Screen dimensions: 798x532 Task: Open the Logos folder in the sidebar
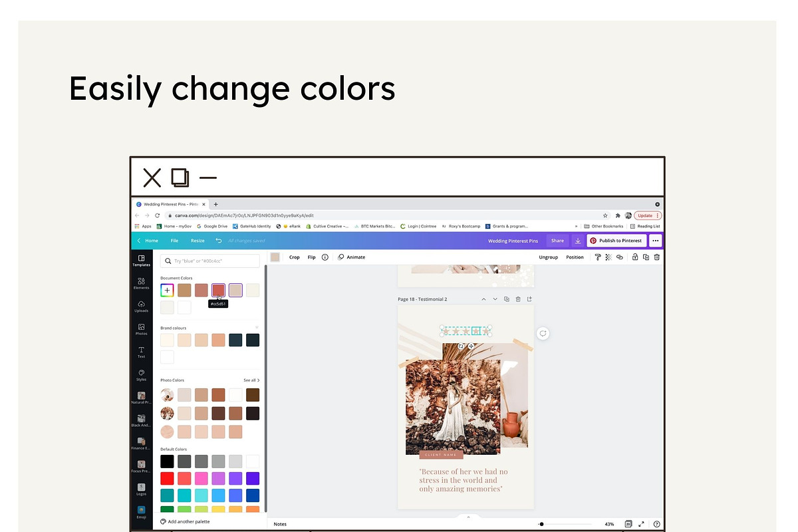(141, 489)
